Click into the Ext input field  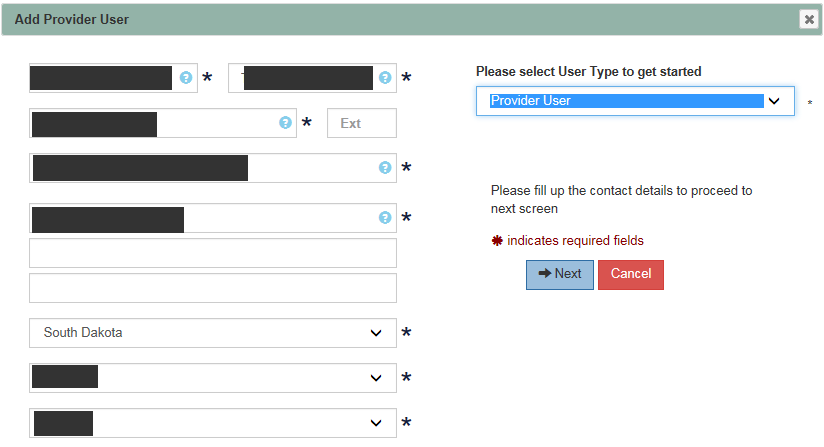click(362, 123)
